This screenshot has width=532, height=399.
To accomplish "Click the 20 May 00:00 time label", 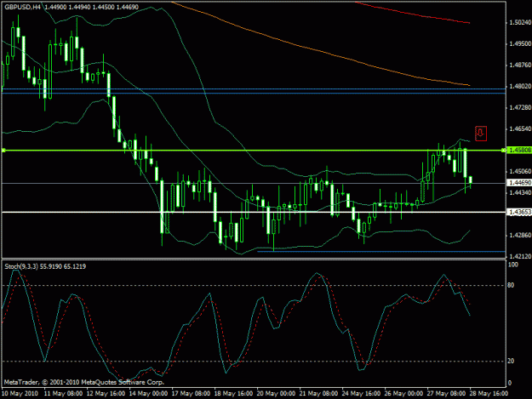I will (276, 394).
